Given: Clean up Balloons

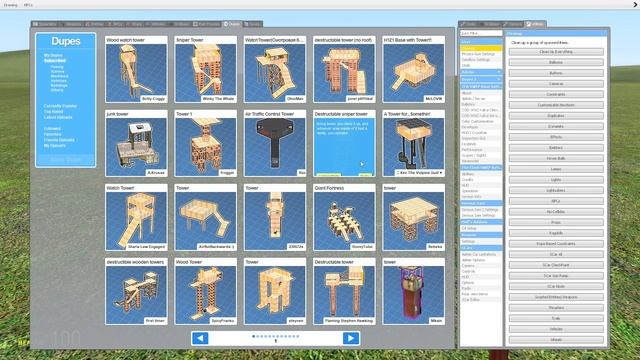Looking at the screenshot, I should pos(556,62).
